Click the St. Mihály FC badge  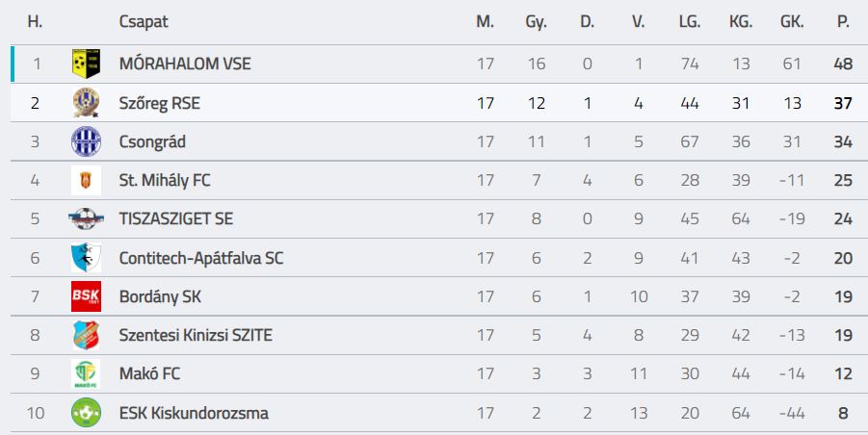click(x=86, y=180)
